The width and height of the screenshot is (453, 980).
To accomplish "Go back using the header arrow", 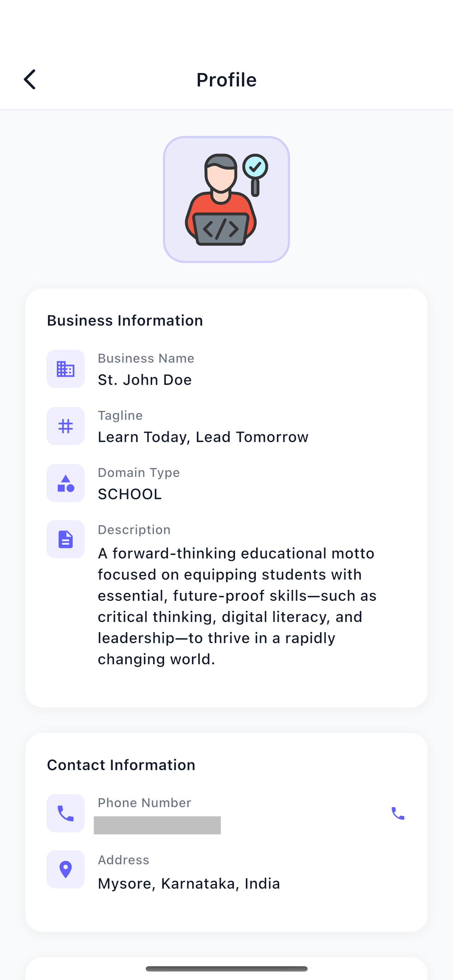I will [x=30, y=79].
